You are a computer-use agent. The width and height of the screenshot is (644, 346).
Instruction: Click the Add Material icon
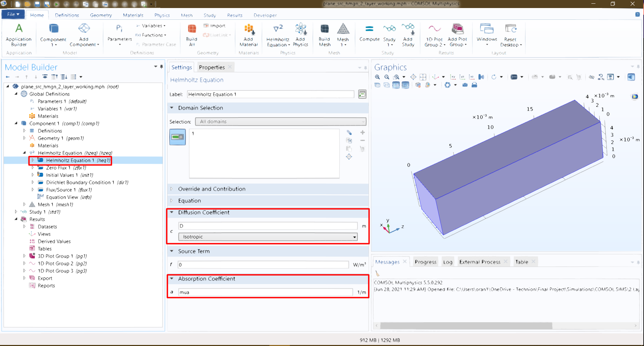pyautogui.click(x=249, y=35)
